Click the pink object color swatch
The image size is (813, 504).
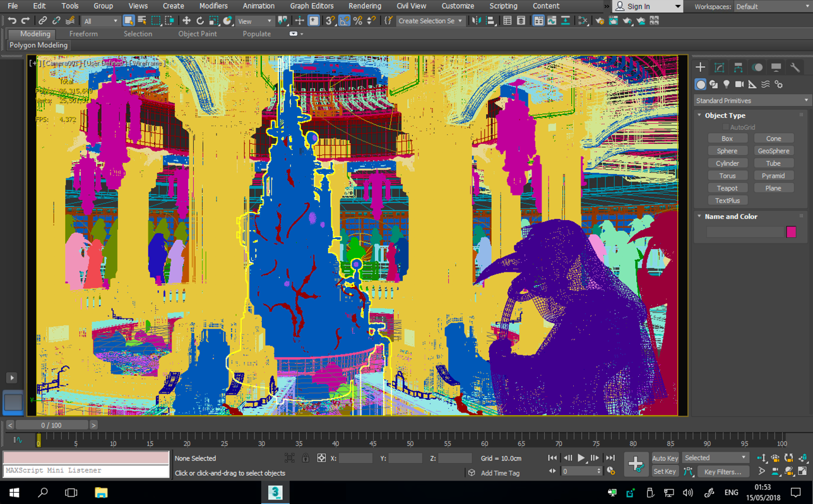tap(791, 232)
